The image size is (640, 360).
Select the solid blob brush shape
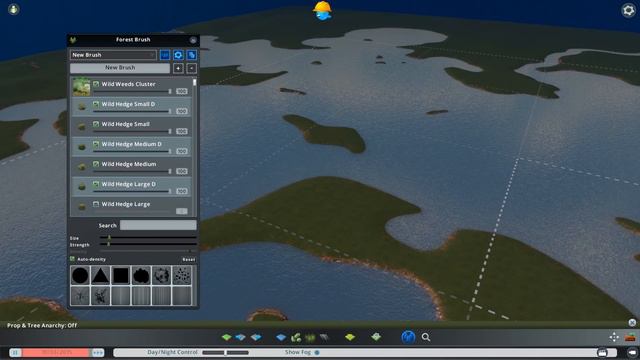(x=141, y=276)
